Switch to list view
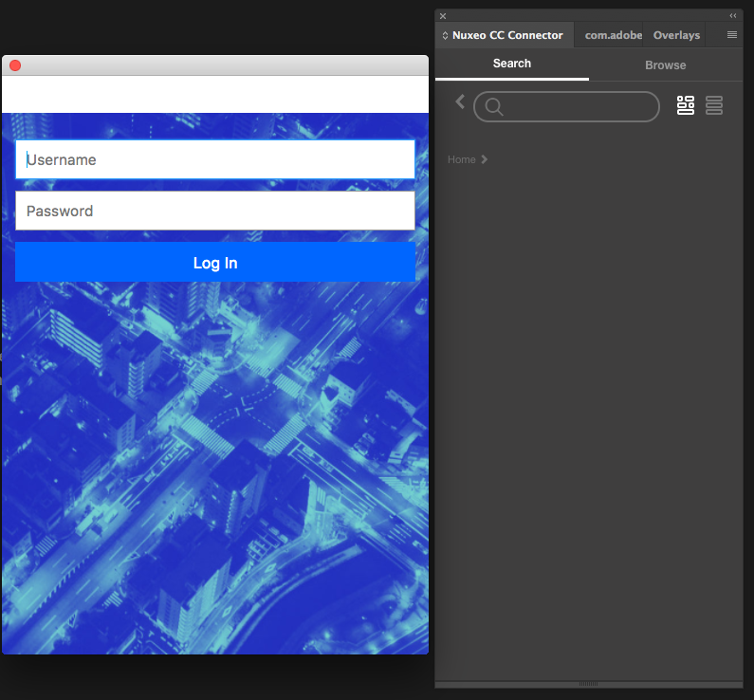Screen dimensions: 754x700 coord(714,105)
